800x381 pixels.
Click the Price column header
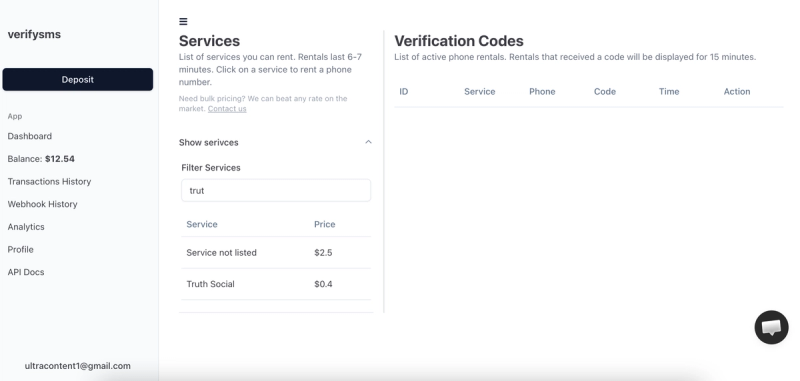pyautogui.click(x=324, y=224)
